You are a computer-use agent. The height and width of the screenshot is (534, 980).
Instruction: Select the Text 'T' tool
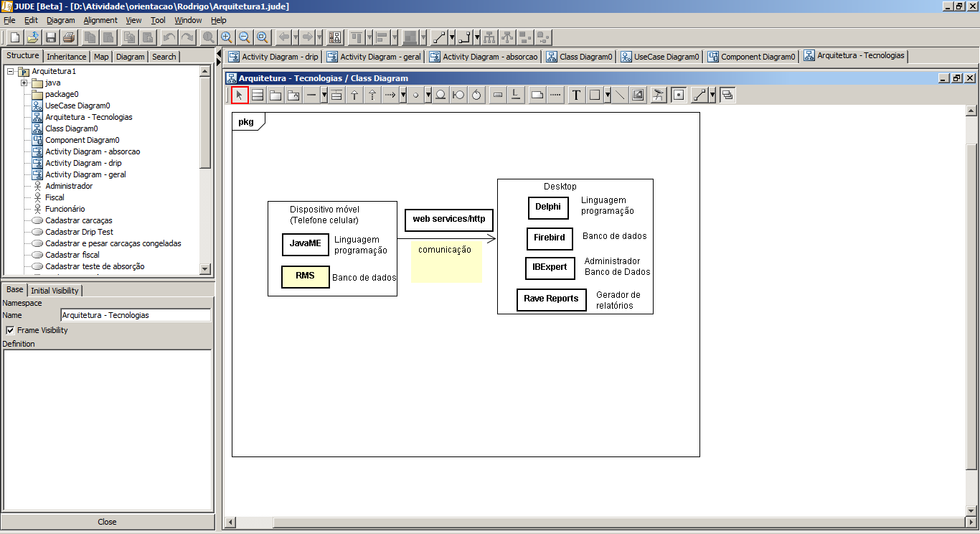coord(576,95)
